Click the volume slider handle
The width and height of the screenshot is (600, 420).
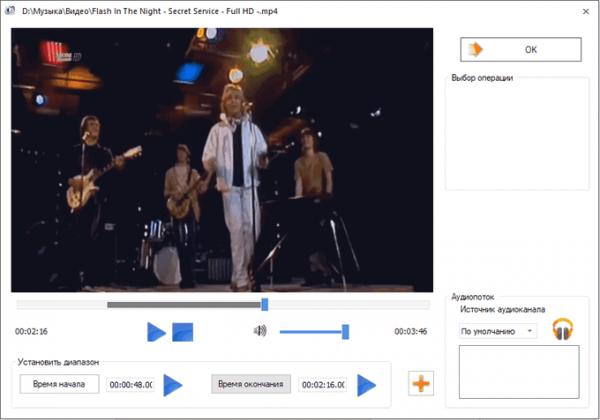pyautogui.click(x=345, y=332)
